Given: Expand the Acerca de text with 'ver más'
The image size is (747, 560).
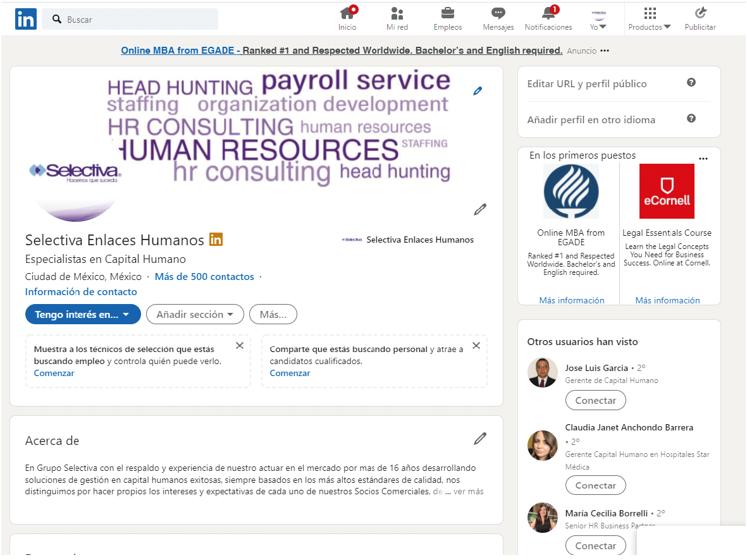Looking at the screenshot, I should pyautogui.click(x=468, y=492).
